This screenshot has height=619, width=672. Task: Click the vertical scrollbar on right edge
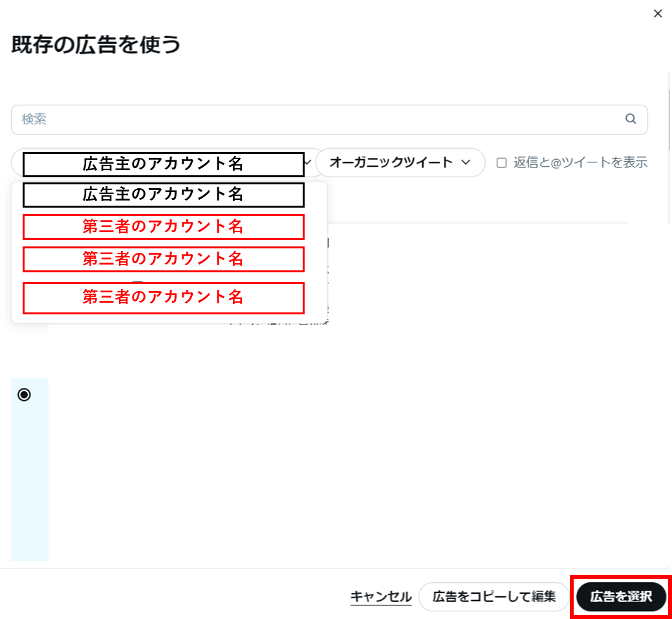[669, 149]
